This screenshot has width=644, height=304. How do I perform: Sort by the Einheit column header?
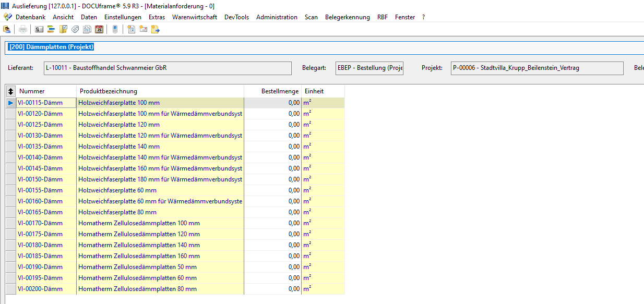[x=323, y=91]
